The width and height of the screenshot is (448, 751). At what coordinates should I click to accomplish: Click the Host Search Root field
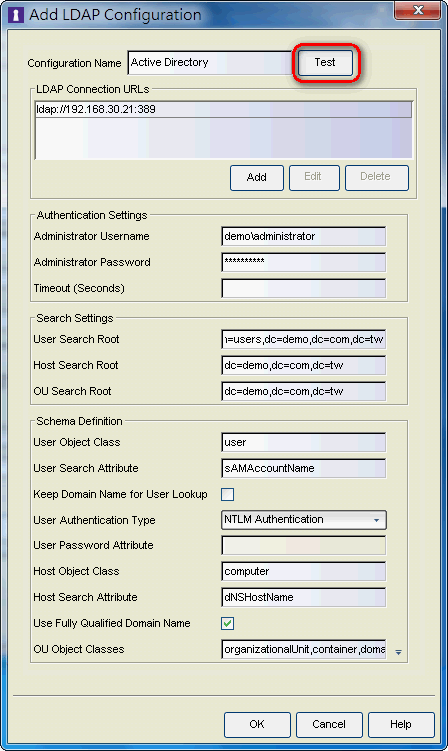pyautogui.click(x=304, y=365)
